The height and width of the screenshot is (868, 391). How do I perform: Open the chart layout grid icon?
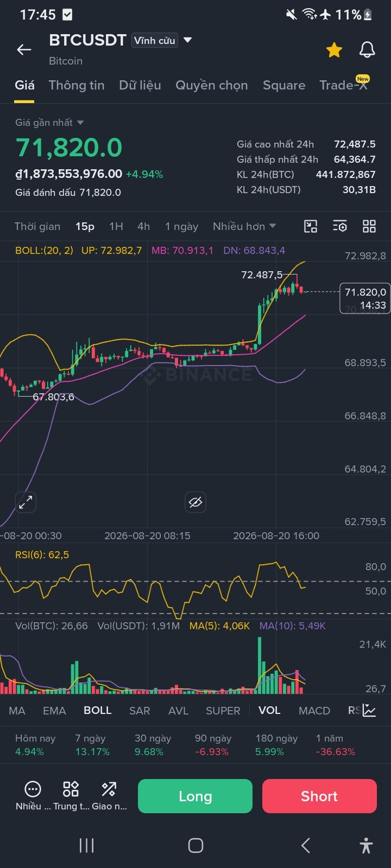point(369,226)
